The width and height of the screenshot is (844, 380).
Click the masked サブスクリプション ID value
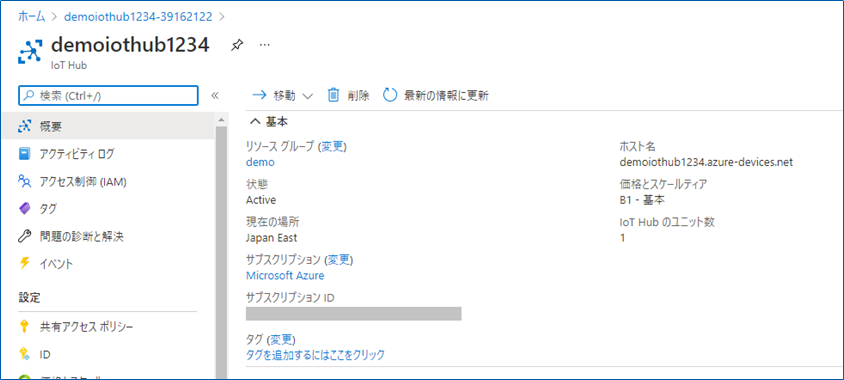[354, 314]
